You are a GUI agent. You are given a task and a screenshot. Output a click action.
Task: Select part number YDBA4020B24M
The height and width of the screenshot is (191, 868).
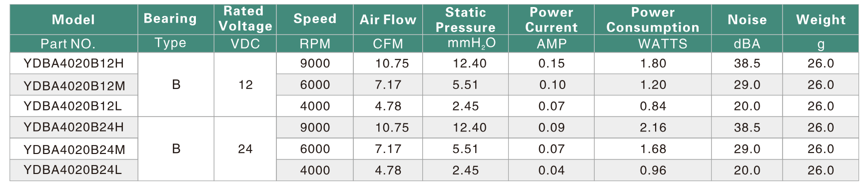[x=74, y=149]
